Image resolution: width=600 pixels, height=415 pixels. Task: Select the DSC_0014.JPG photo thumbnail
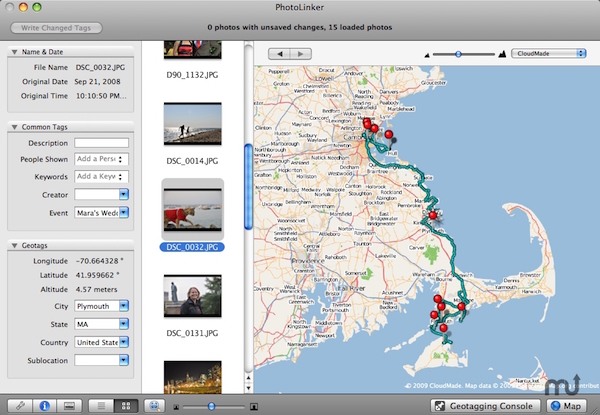click(x=192, y=129)
